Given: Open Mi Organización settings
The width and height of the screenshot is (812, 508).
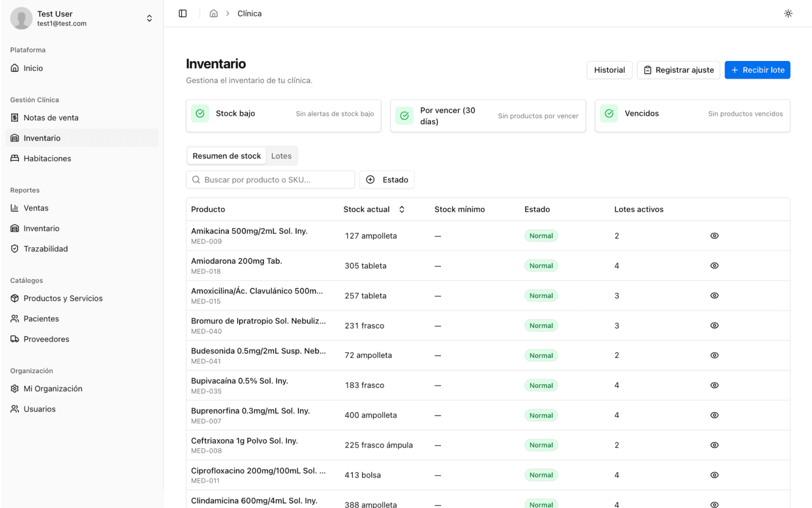Looking at the screenshot, I should (52, 389).
